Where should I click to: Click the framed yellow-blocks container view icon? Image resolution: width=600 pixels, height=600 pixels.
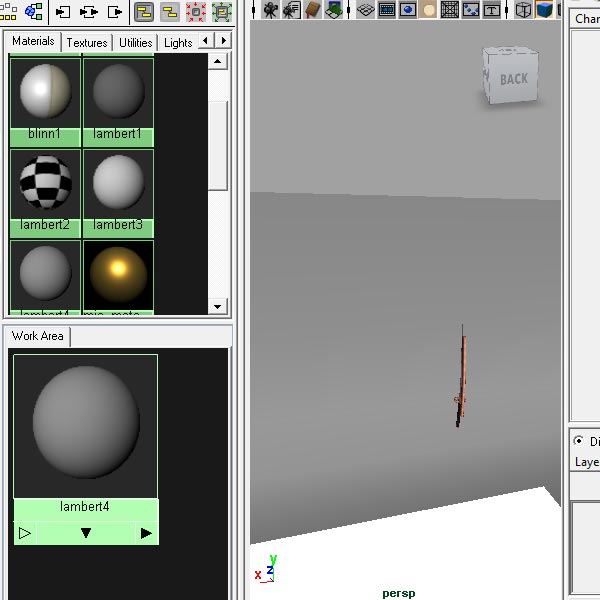tap(144, 12)
